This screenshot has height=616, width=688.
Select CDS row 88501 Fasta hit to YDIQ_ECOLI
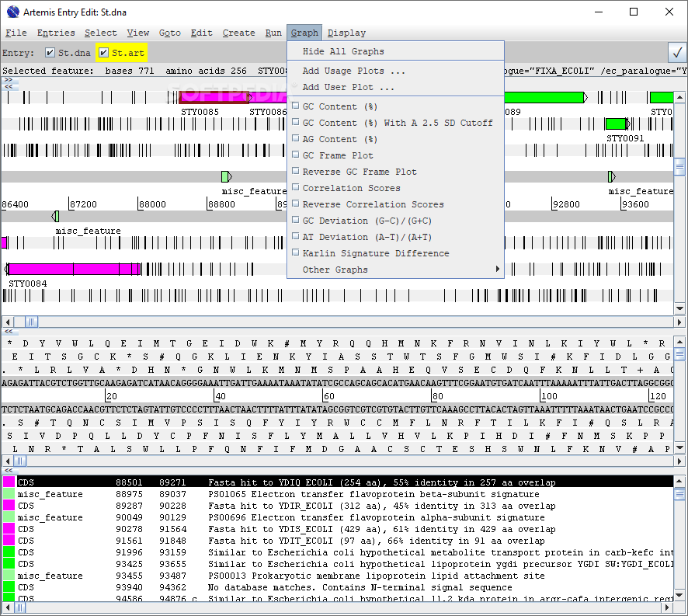point(338,482)
